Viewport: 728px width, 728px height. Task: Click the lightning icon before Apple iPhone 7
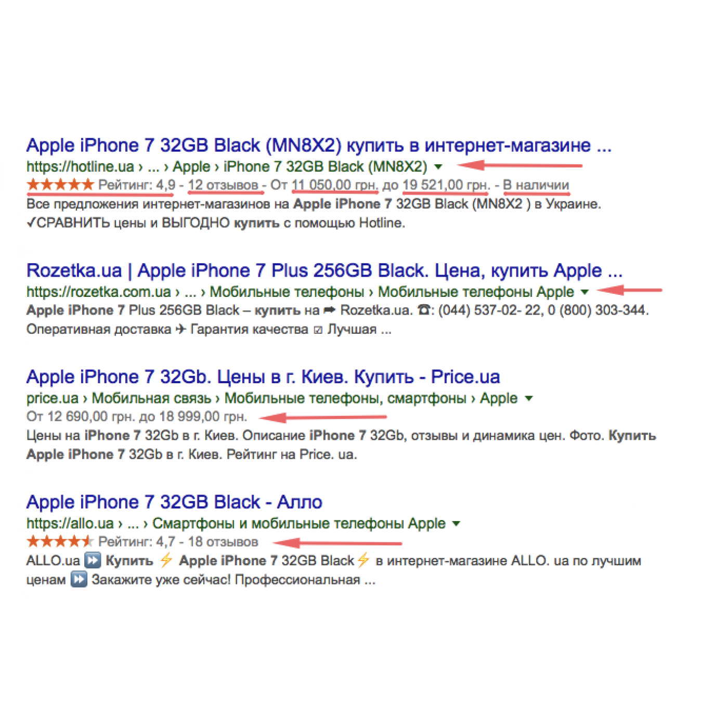click(x=166, y=561)
